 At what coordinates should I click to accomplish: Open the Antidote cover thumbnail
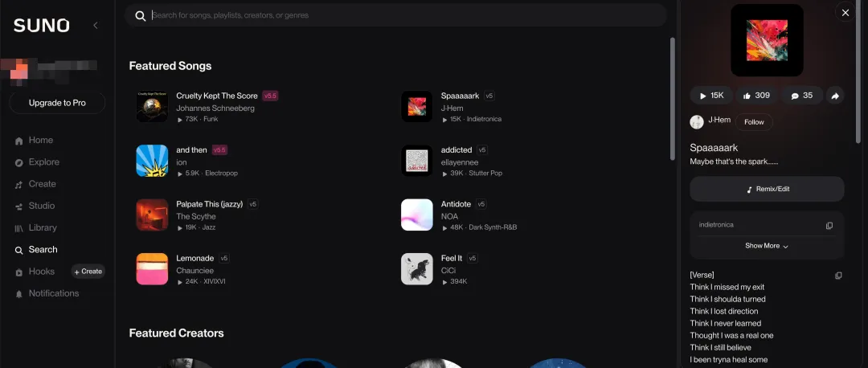(417, 215)
